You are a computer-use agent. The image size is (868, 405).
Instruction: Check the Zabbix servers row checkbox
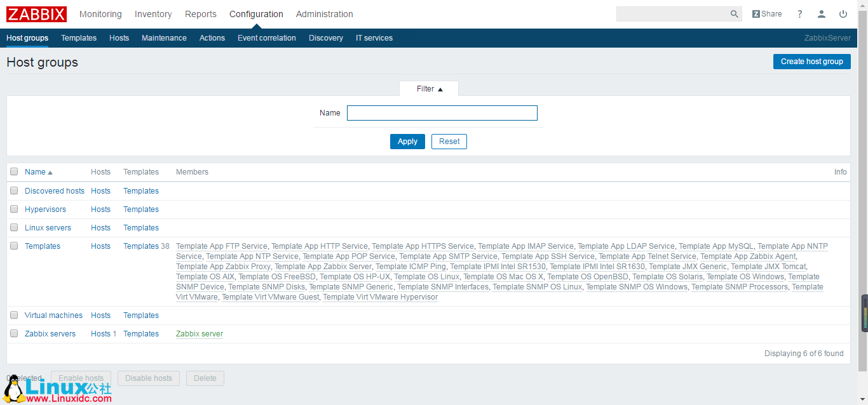pos(14,333)
